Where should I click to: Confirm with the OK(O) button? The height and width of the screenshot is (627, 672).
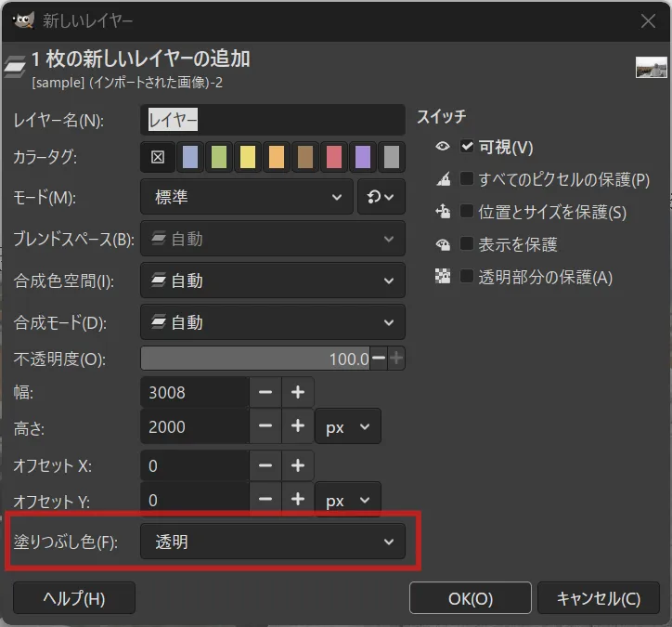(x=471, y=598)
